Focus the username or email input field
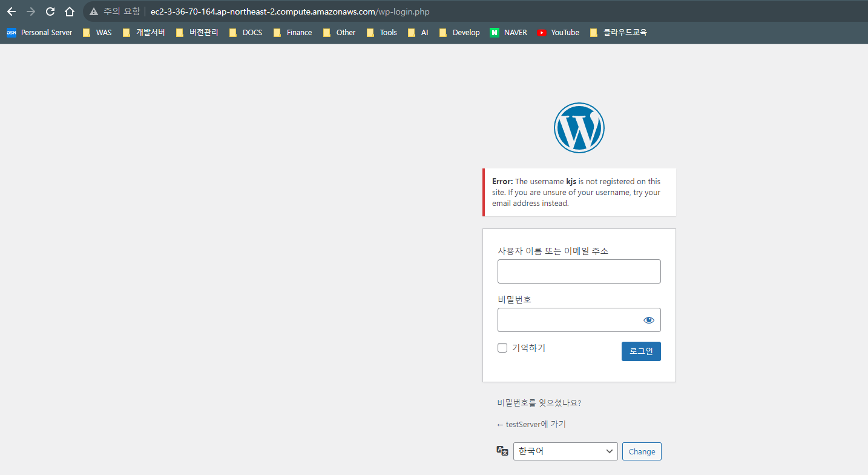Viewport: 868px width, 475px height. pyautogui.click(x=579, y=271)
